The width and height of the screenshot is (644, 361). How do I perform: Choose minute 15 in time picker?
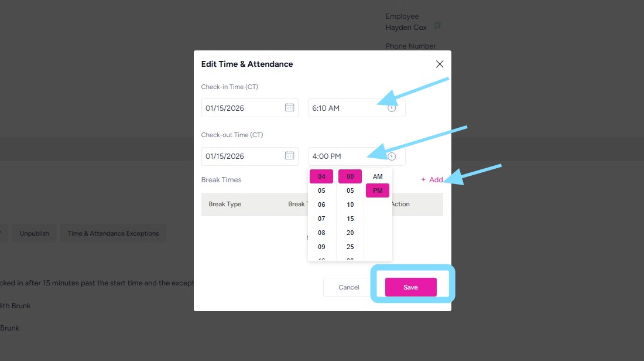[350, 219]
